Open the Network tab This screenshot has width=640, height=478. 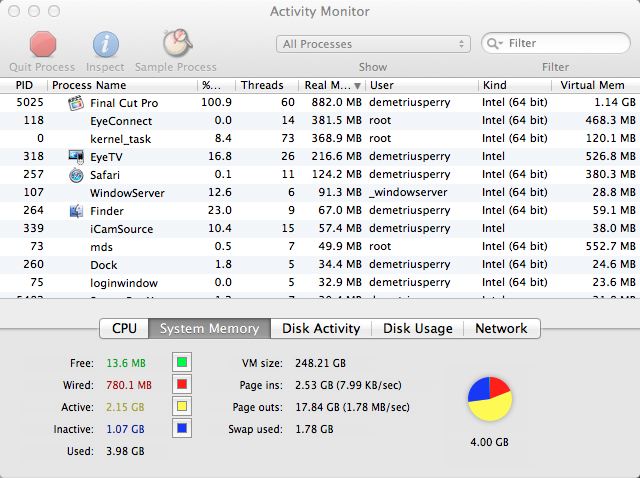point(501,329)
